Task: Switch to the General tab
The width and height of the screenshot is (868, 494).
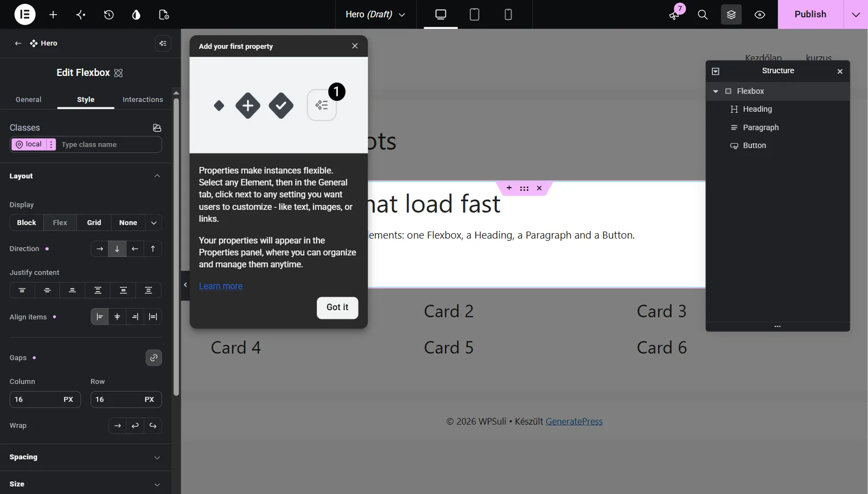Action: pyautogui.click(x=29, y=100)
